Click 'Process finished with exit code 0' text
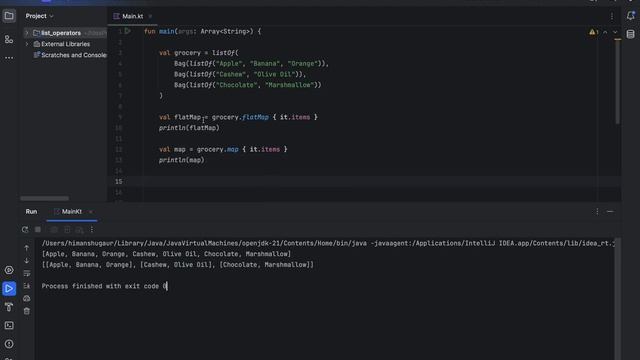Screen dimensions: 640x360 (104, 286)
